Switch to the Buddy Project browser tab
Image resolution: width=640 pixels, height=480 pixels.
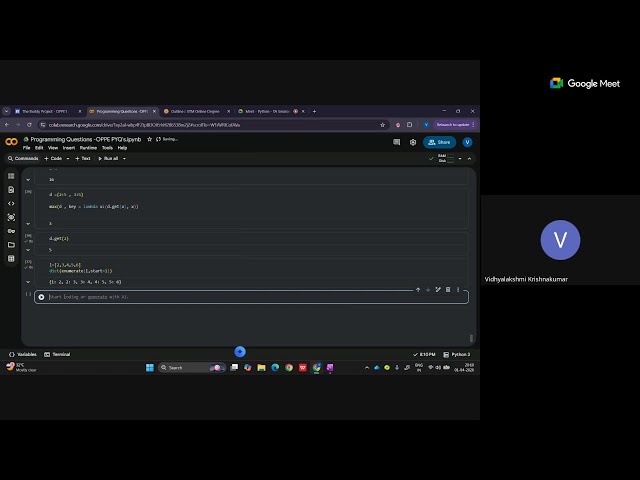click(x=44, y=111)
